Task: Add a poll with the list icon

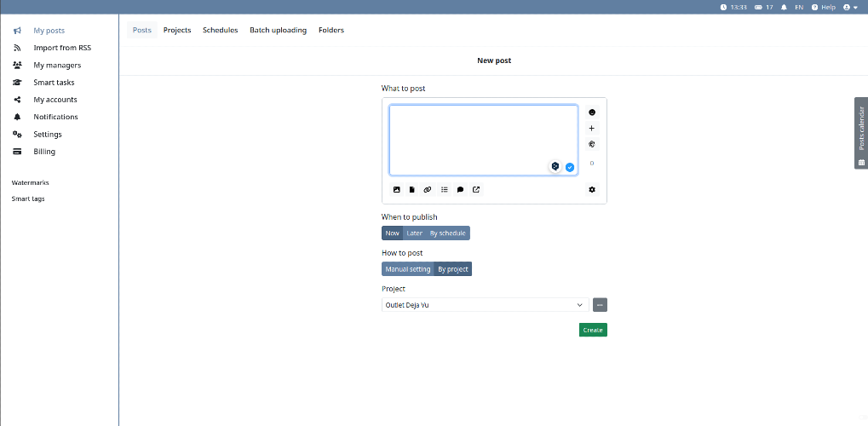Action: tap(444, 189)
